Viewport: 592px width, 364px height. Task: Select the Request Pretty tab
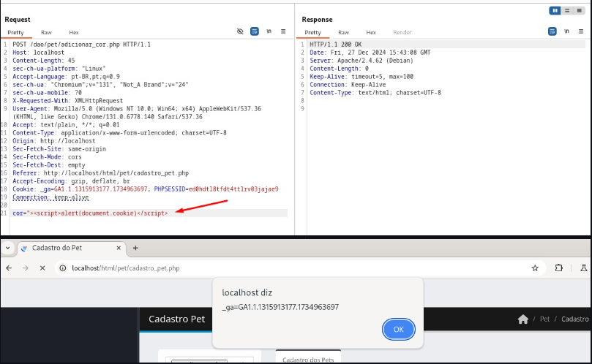coord(15,32)
